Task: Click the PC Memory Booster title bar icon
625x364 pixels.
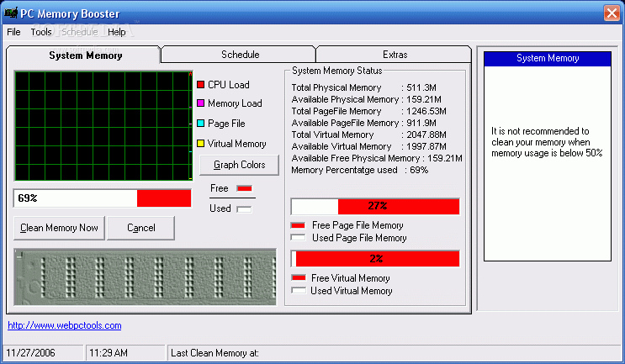Action: (11, 13)
